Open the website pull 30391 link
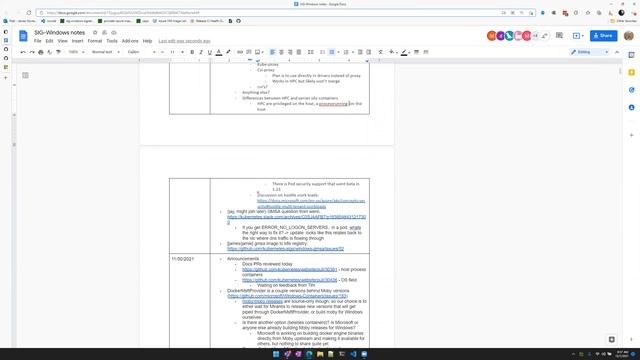This screenshot has height=360, width=640. tap(290, 269)
